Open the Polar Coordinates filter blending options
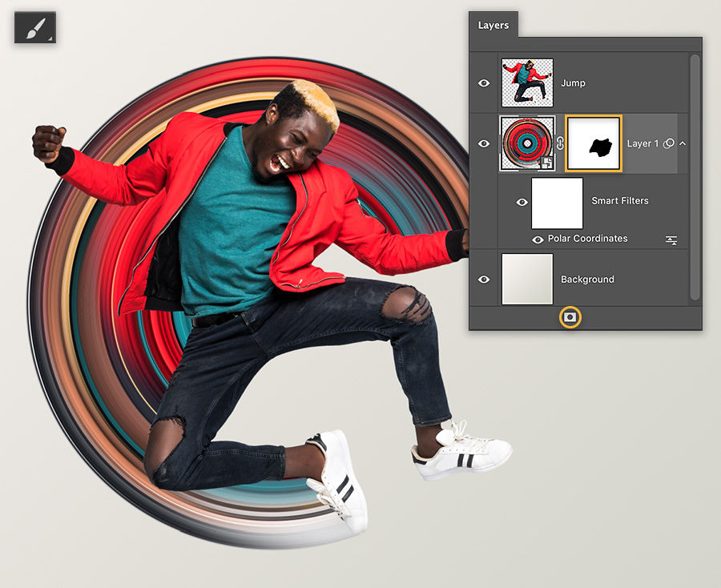 [671, 239]
